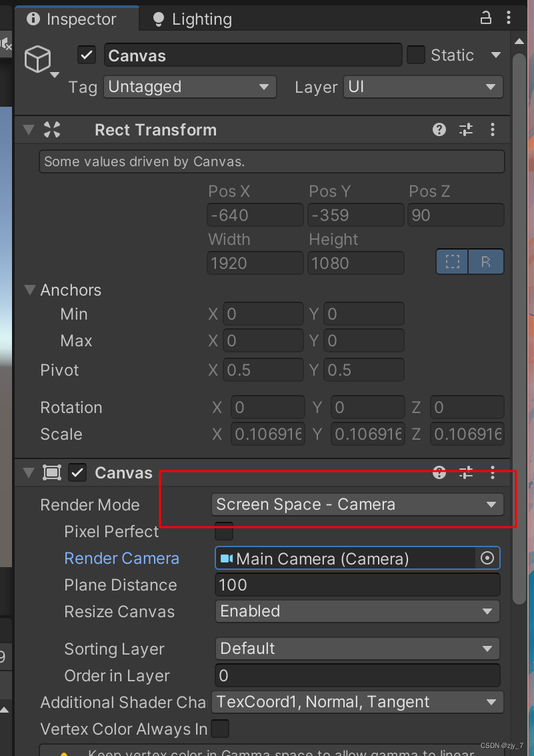Click the Rect Transform help icon
The width and height of the screenshot is (534, 756).
(439, 129)
